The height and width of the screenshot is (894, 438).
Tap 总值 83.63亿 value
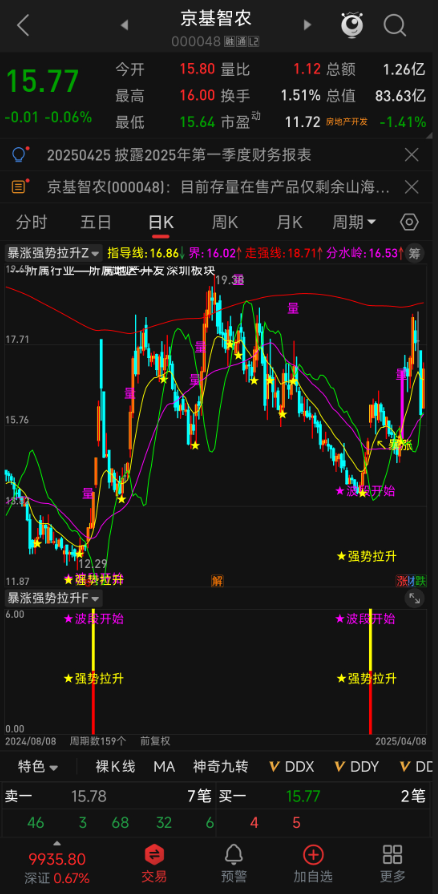point(400,96)
